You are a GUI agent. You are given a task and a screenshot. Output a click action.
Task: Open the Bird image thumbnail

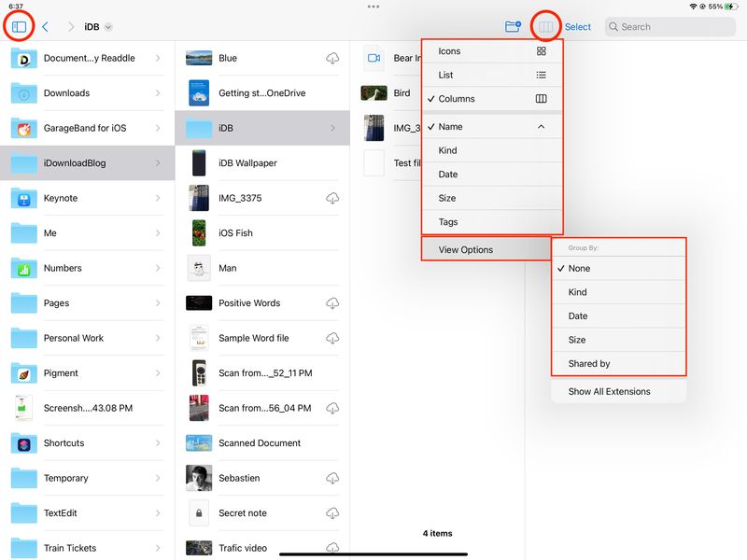(x=374, y=92)
